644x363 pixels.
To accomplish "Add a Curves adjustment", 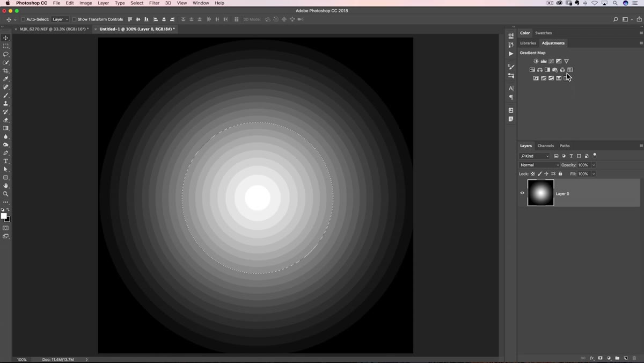I will pyautogui.click(x=551, y=61).
